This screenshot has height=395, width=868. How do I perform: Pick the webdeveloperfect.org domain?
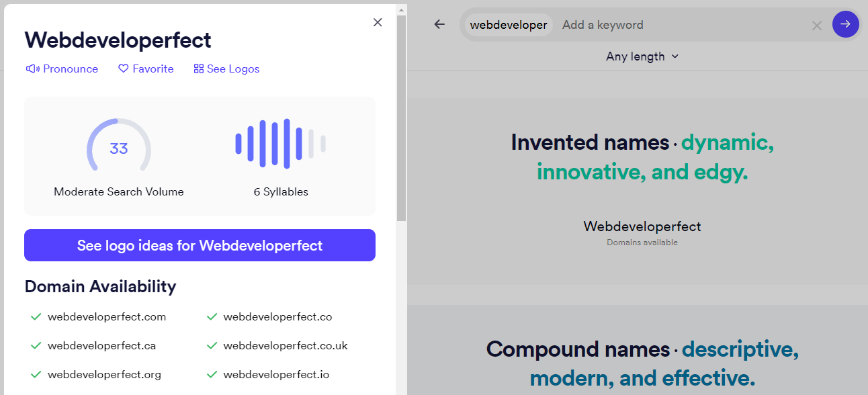pyautogui.click(x=104, y=375)
